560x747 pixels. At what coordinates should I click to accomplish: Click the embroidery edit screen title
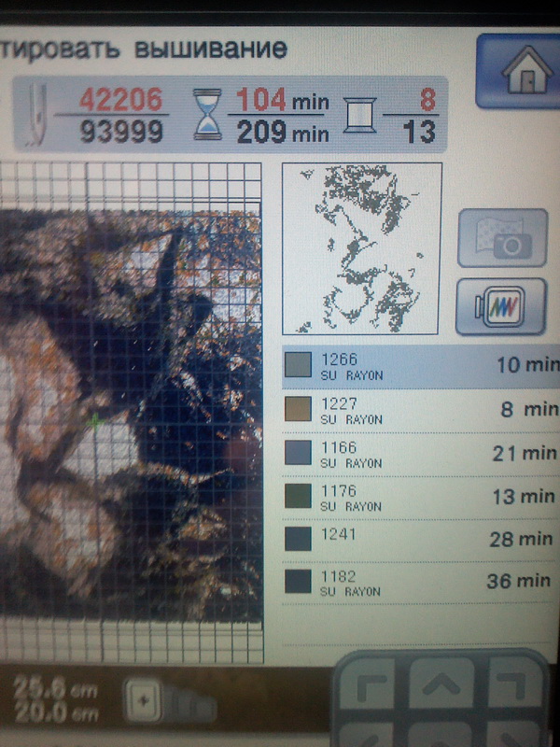click(x=144, y=49)
